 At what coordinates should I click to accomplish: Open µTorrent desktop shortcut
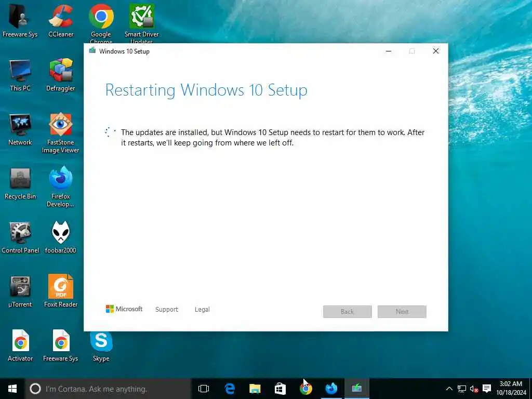20,291
